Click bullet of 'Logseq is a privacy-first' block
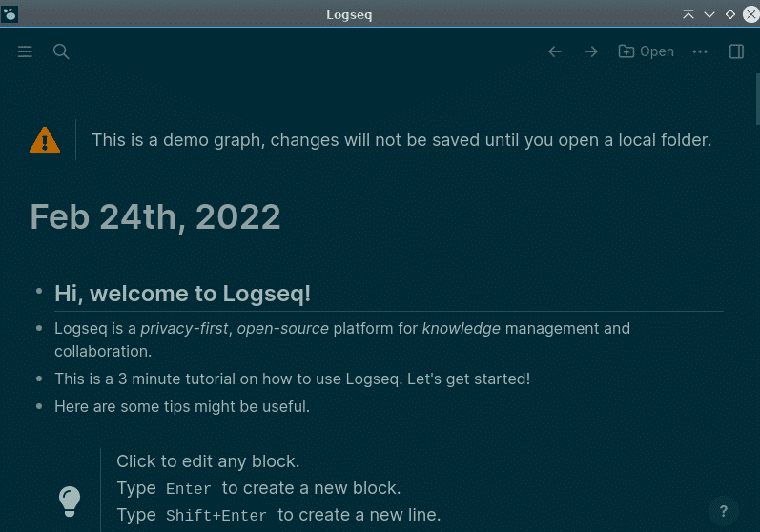 coord(39,328)
